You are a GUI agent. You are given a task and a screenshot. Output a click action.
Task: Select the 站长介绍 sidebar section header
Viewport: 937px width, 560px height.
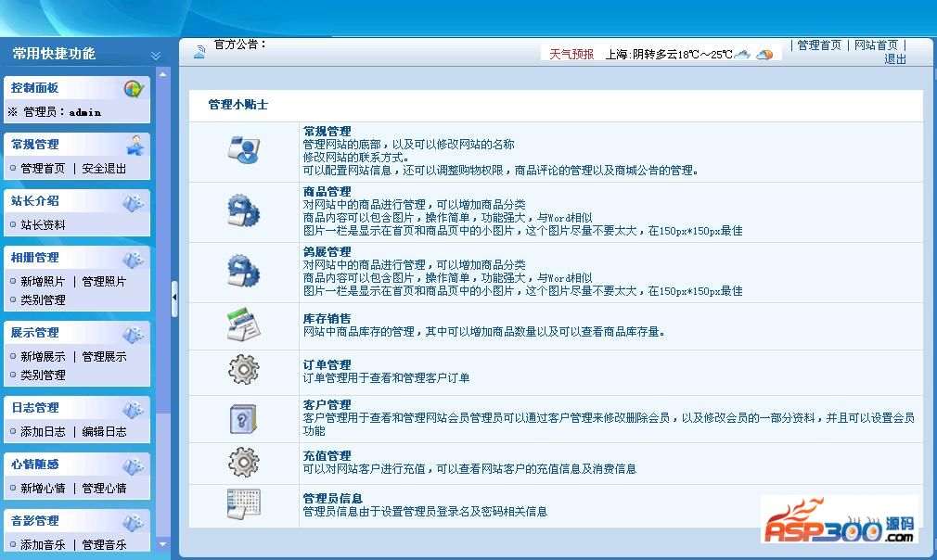76,201
